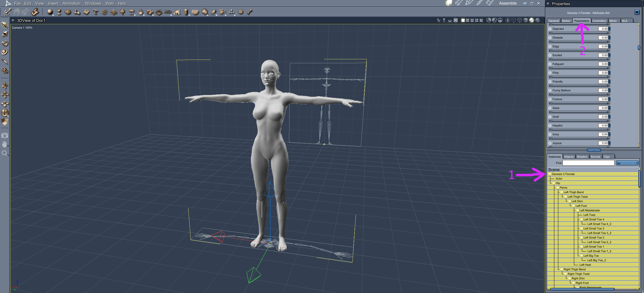Insert a target helper object

point(241,12)
